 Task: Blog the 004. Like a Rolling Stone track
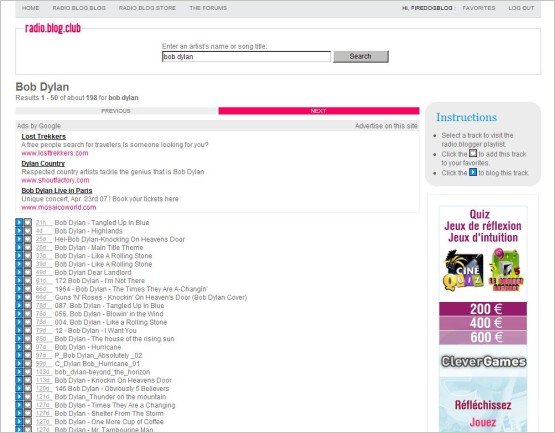(x=19, y=322)
